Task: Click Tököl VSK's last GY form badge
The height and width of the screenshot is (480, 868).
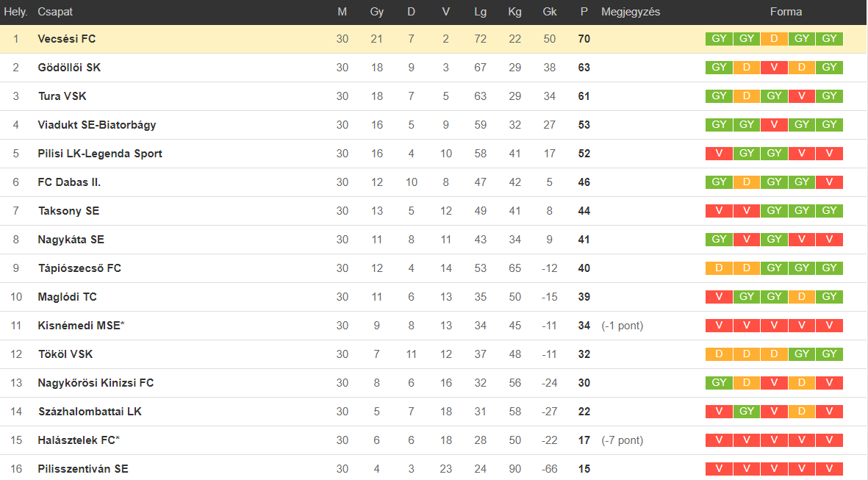Action: tap(829, 354)
